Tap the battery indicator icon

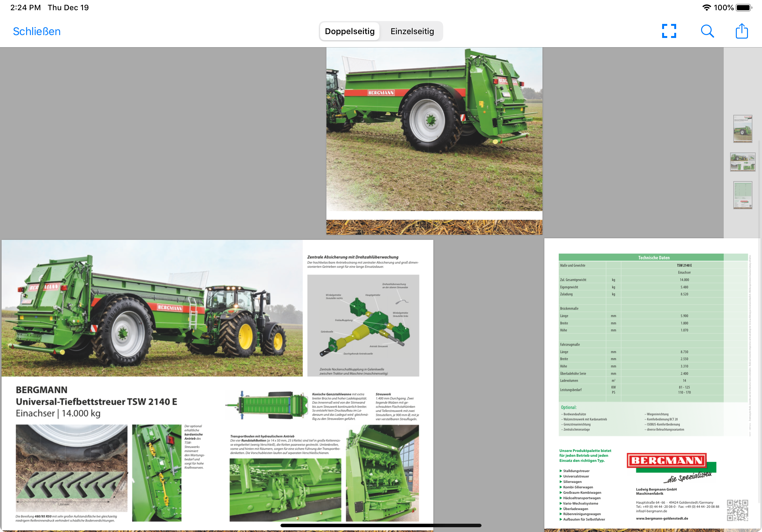click(x=744, y=8)
